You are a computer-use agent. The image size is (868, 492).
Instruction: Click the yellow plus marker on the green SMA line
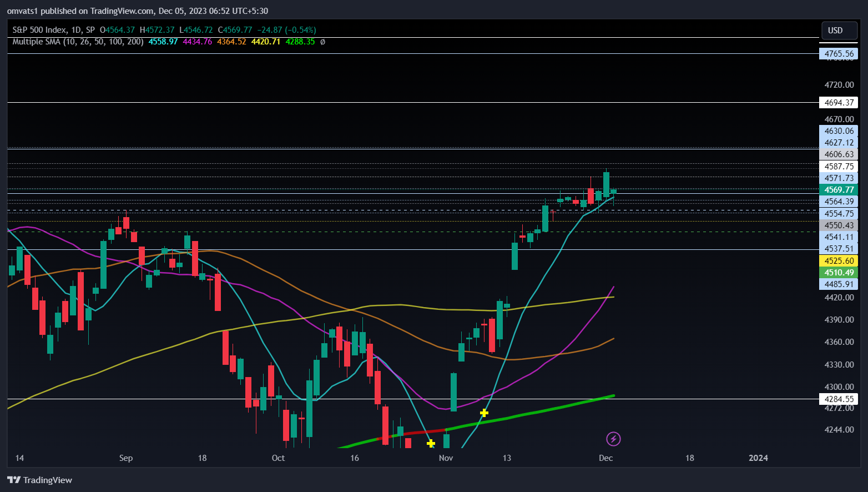(x=484, y=413)
